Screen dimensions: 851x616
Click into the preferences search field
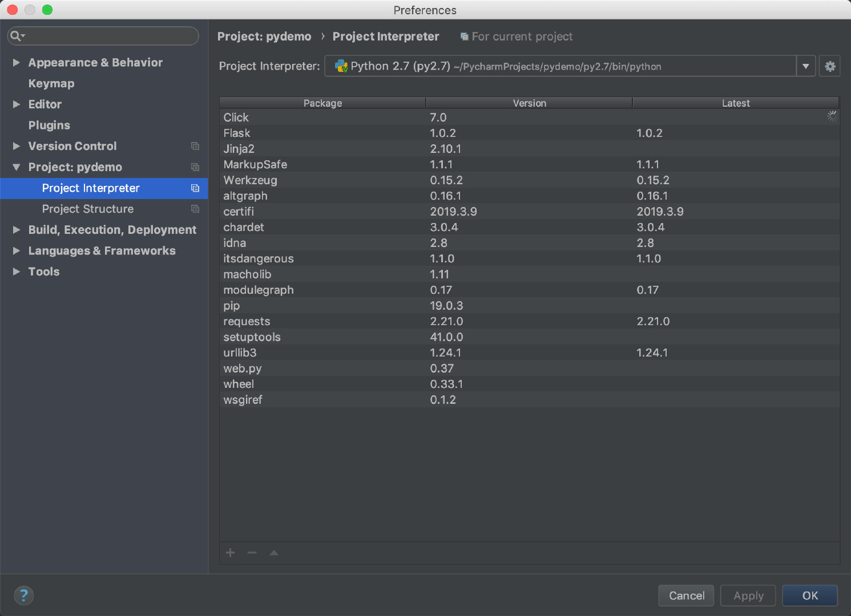click(103, 36)
